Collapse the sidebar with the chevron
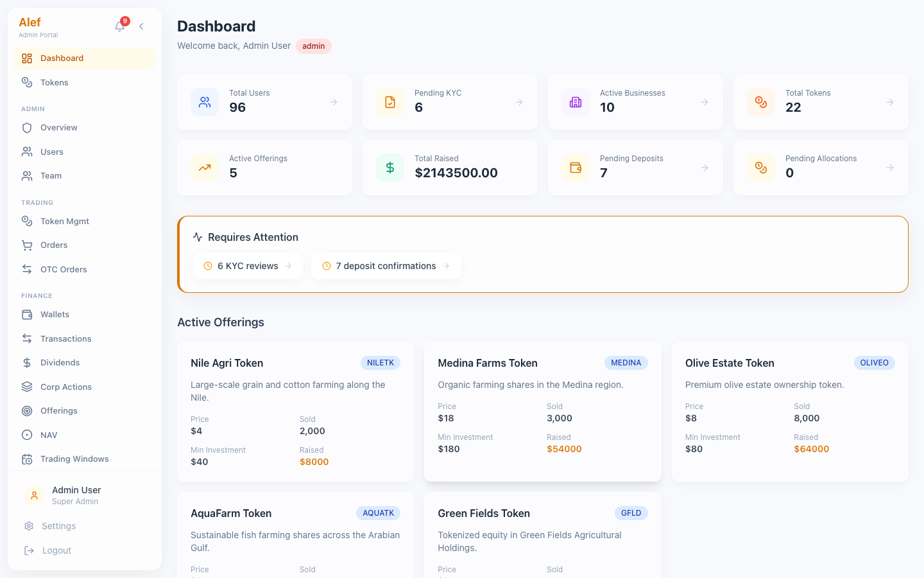This screenshot has width=924, height=578. (141, 26)
